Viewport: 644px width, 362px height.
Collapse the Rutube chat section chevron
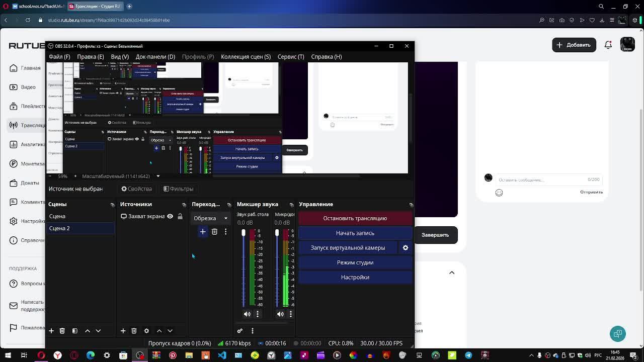coord(452,273)
